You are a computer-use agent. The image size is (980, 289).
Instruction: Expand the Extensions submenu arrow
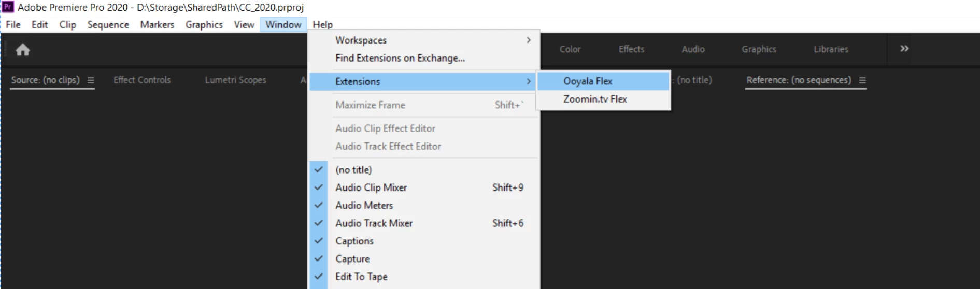[529, 81]
